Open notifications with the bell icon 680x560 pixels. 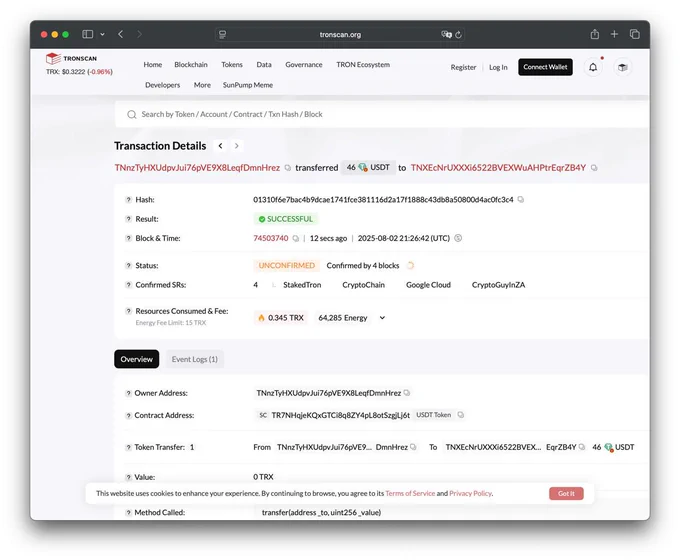pyautogui.click(x=593, y=67)
